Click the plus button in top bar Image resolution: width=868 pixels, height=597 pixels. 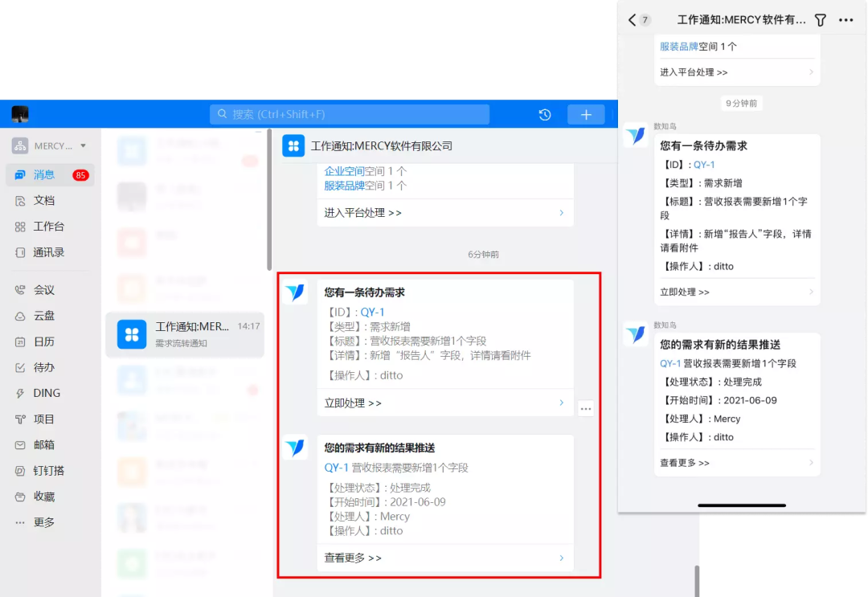(586, 115)
